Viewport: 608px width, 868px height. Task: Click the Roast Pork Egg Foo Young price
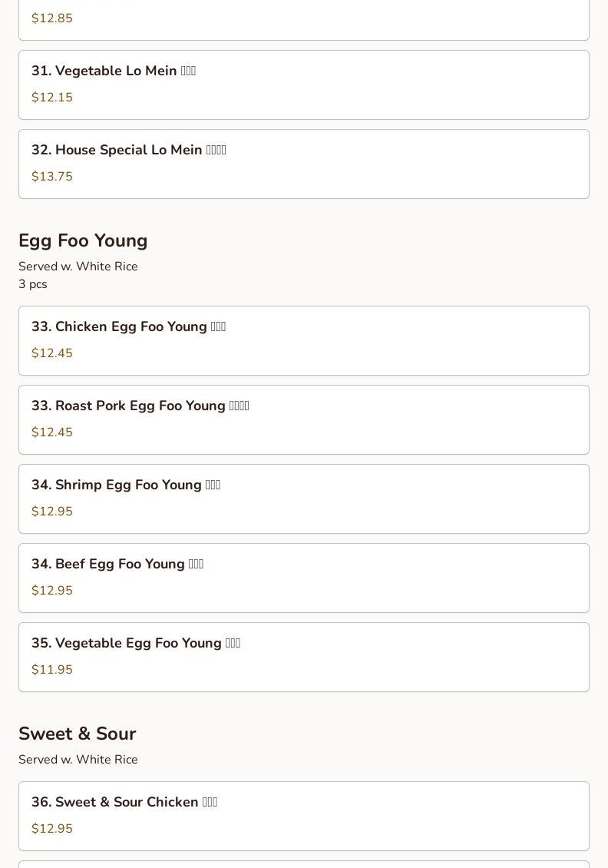click(52, 432)
